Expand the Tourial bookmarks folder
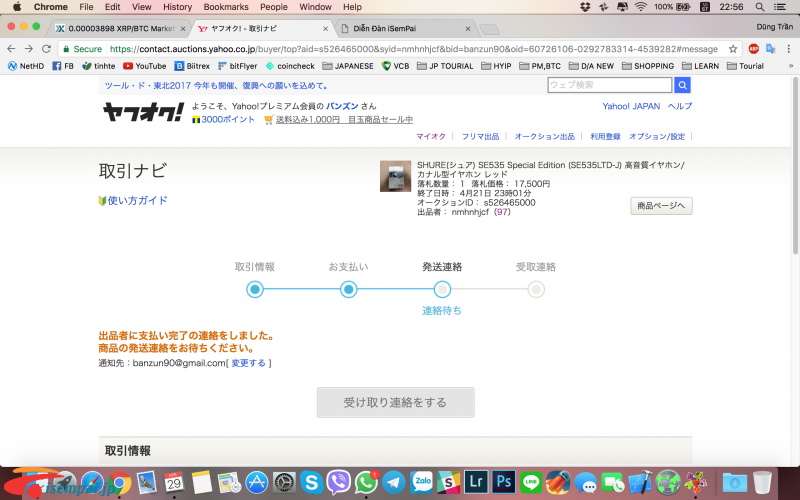This screenshot has width=800, height=500. pos(745,66)
